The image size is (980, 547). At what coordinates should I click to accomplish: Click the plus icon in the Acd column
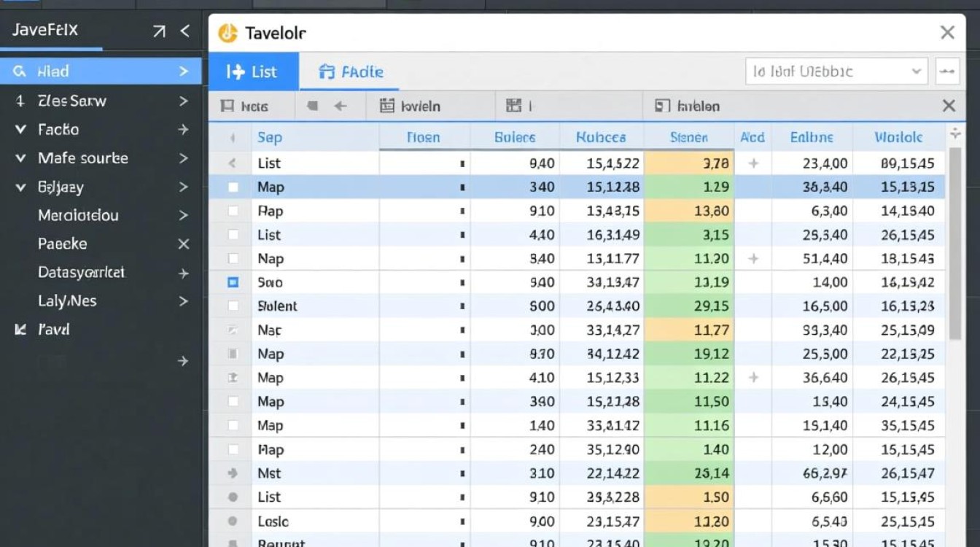(752, 163)
